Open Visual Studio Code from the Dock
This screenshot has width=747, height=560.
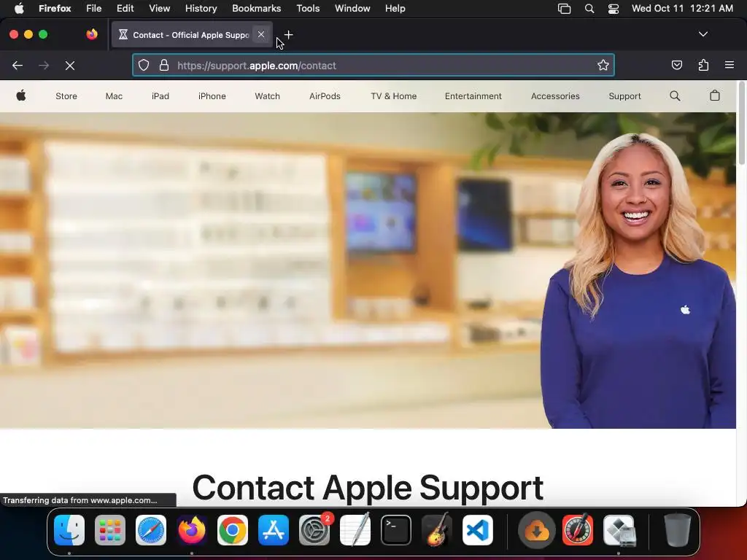point(477,530)
